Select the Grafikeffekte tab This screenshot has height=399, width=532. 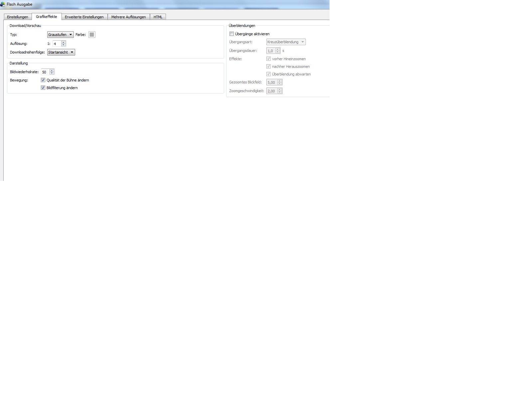click(47, 17)
